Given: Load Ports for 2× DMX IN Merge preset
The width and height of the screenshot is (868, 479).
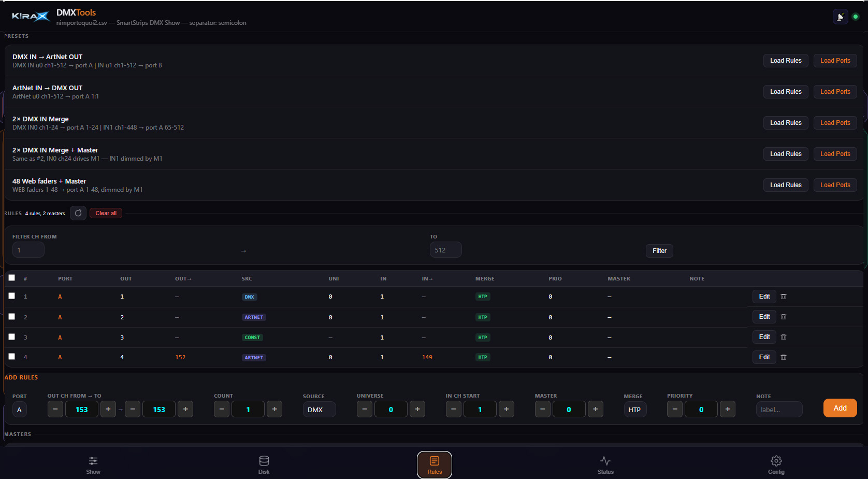Looking at the screenshot, I should (x=835, y=123).
